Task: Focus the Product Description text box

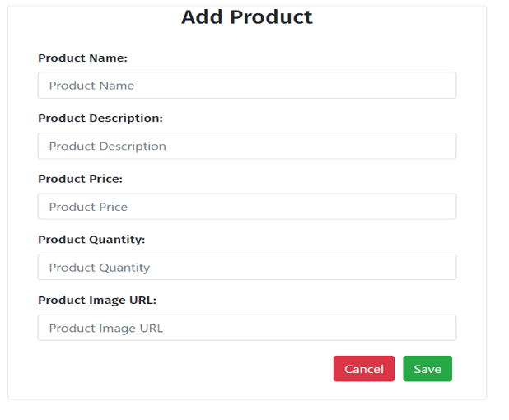Action: pyautogui.click(x=247, y=146)
